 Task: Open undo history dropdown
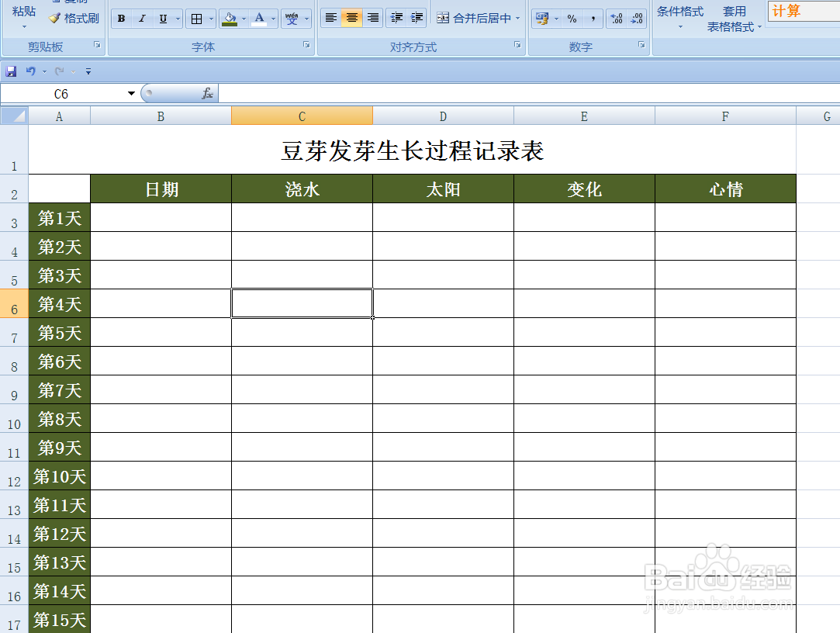click(x=44, y=72)
